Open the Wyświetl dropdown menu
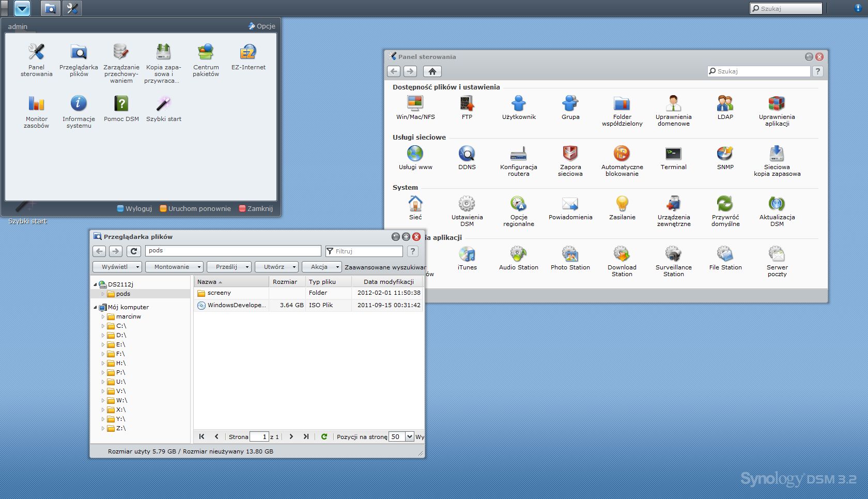This screenshot has height=499, width=868. [x=117, y=267]
